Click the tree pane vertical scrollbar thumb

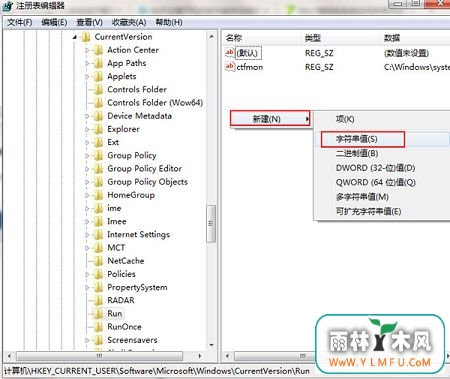pos(211,223)
